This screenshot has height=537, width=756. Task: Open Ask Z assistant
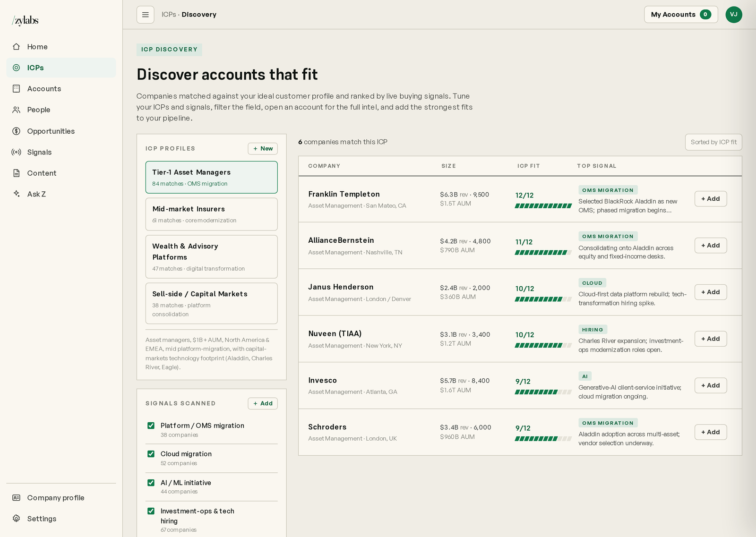(x=61, y=194)
